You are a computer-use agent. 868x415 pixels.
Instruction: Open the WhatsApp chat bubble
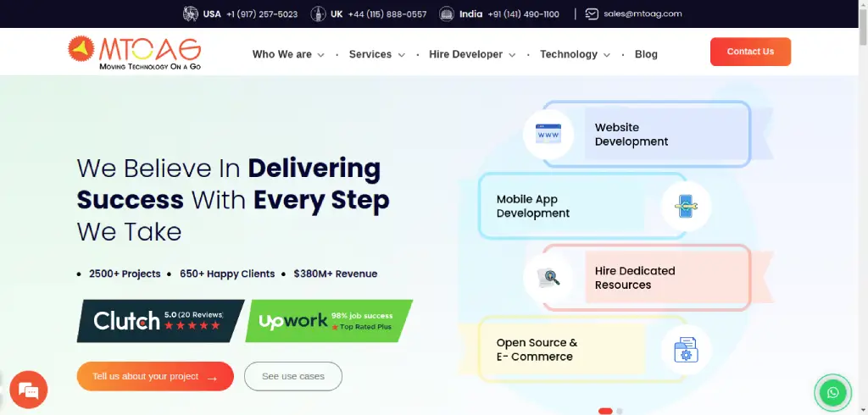[x=832, y=392]
